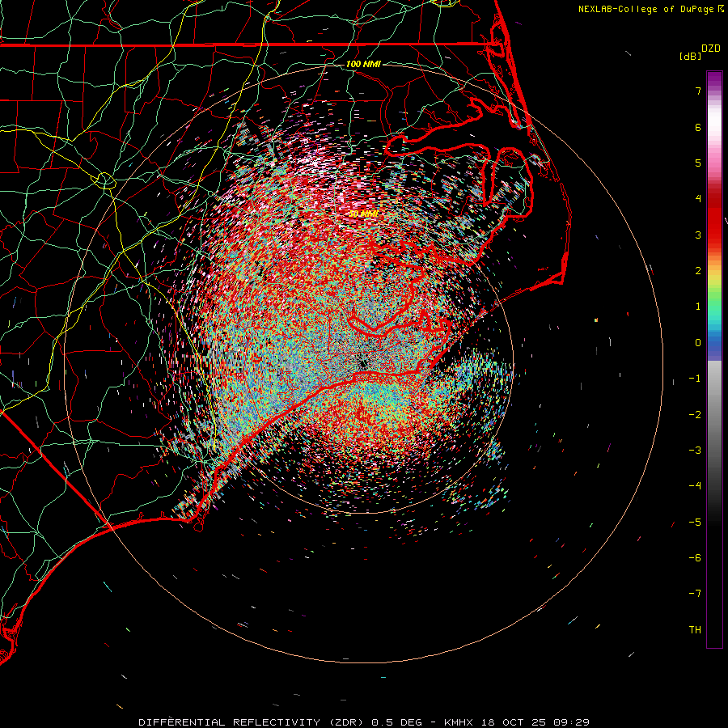Image resolution: width=728 pixels, height=728 pixels.
Task: Click the -7 scale value
Action: [x=695, y=594]
